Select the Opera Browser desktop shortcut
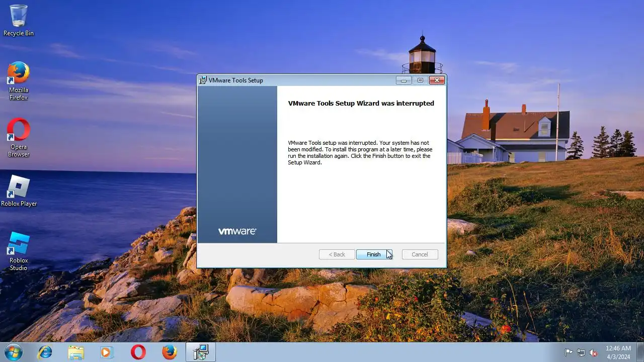644x362 pixels. [x=19, y=138]
